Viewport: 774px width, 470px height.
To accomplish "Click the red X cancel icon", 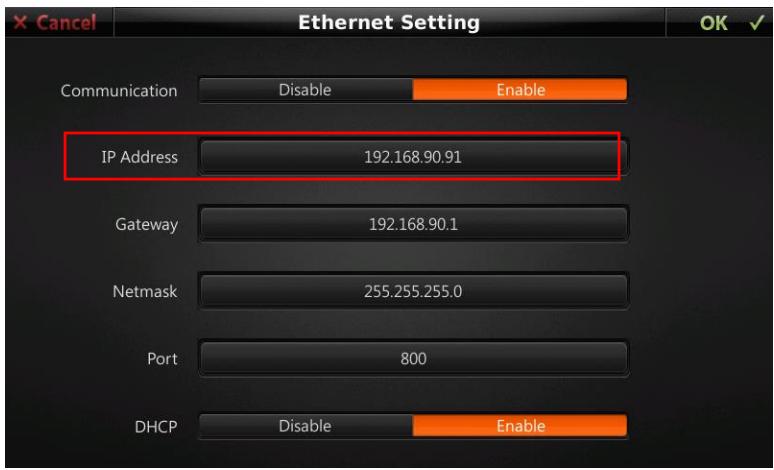I will point(20,22).
